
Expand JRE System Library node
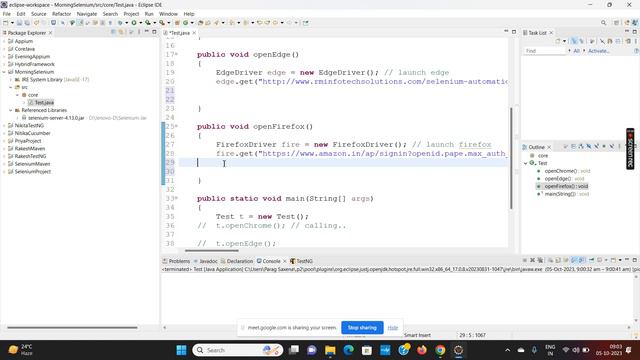pyautogui.click(x=11, y=80)
